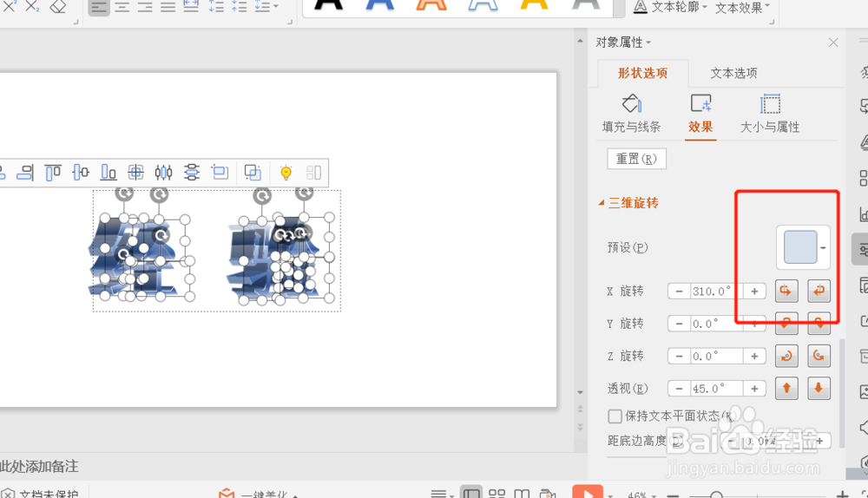Click the perspective up arrow button
The height and width of the screenshot is (498, 868).
point(786,389)
